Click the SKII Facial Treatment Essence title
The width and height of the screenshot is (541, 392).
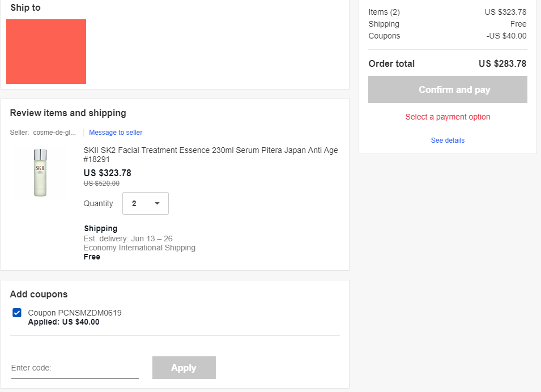coord(211,155)
